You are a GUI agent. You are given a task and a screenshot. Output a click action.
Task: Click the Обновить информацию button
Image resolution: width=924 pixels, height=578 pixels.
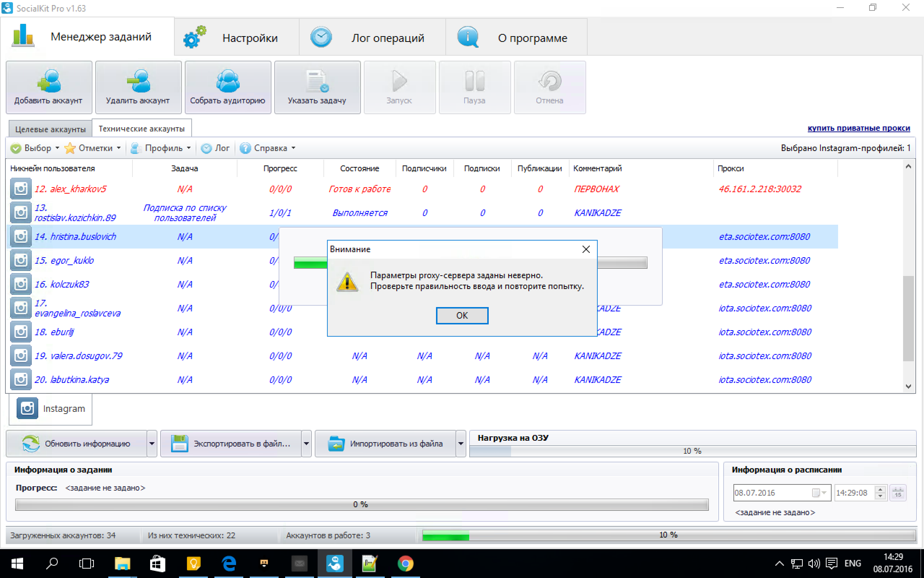point(77,444)
